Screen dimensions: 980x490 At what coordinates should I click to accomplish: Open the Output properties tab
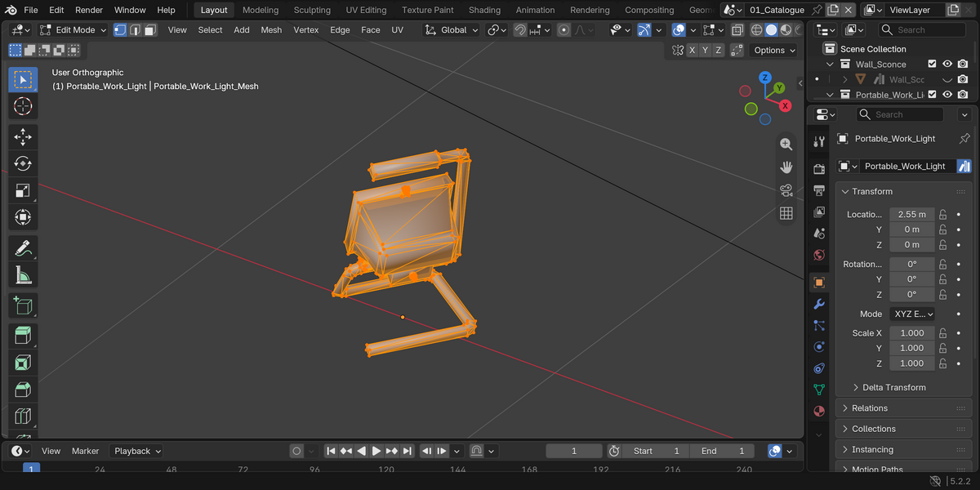tap(819, 190)
